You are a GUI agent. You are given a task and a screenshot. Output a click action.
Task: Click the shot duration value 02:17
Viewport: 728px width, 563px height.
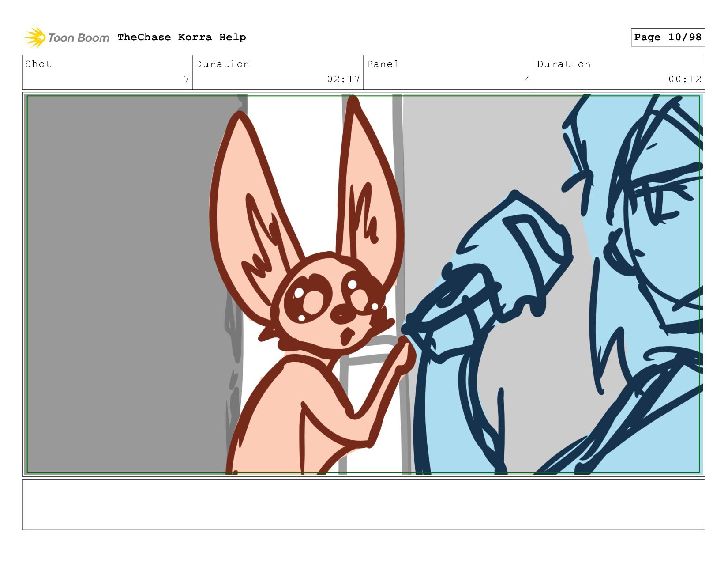click(343, 79)
